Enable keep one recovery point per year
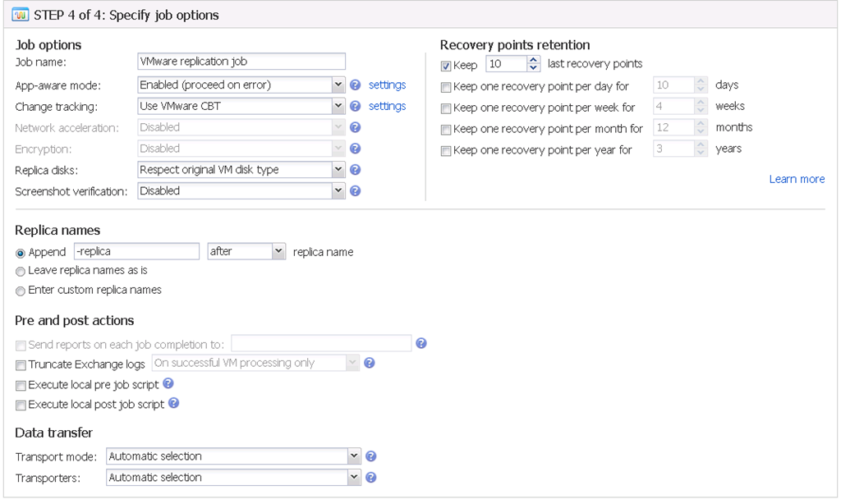The image size is (841, 504). (446, 151)
